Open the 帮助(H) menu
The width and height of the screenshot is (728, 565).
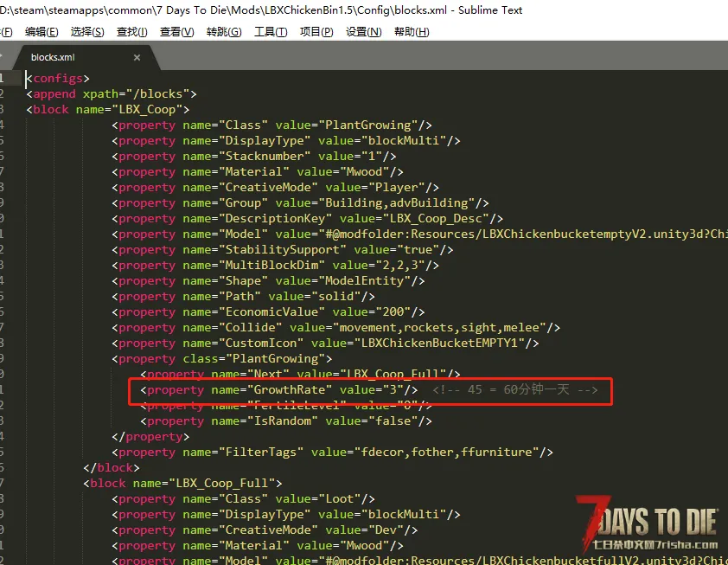412,32
